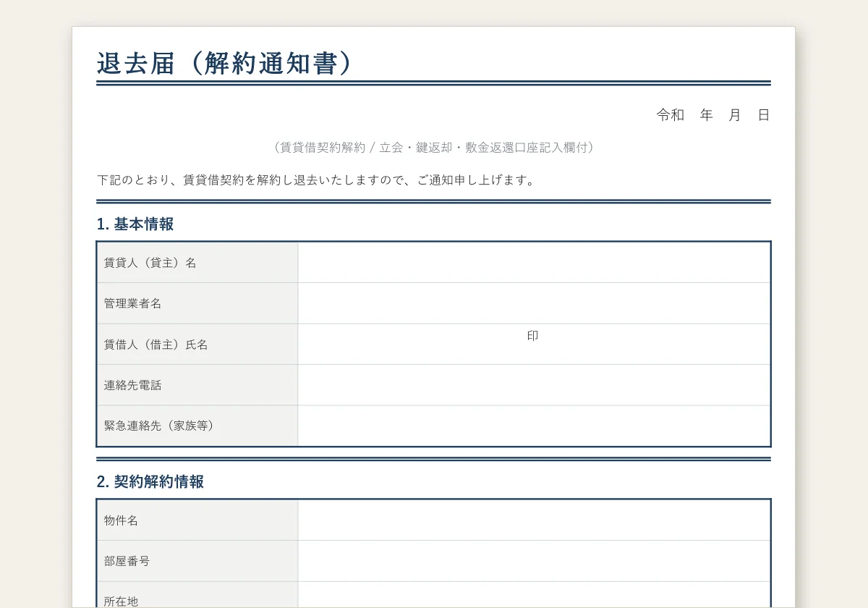Click the 物件名 label cell

point(197,520)
